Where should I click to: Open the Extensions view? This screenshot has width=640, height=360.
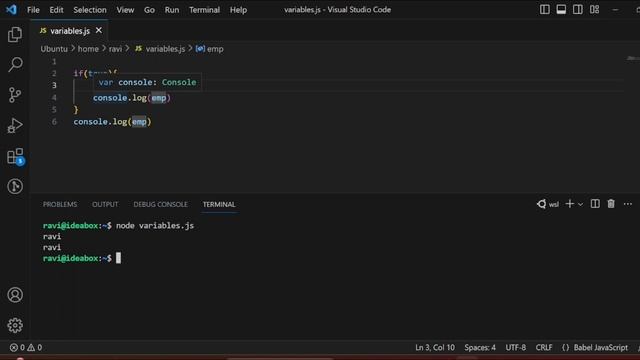coord(16,156)
